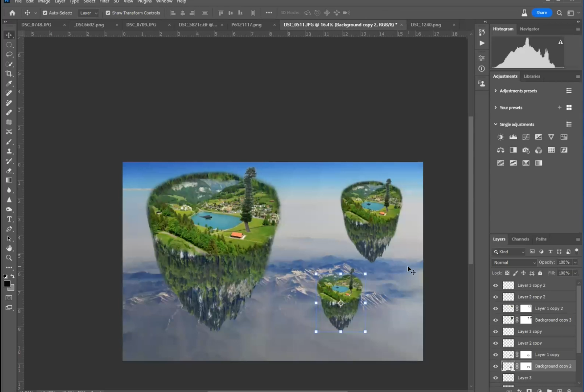
Task: Activate the Zoom tool in toolbar
Action: [x=9, y=258]
